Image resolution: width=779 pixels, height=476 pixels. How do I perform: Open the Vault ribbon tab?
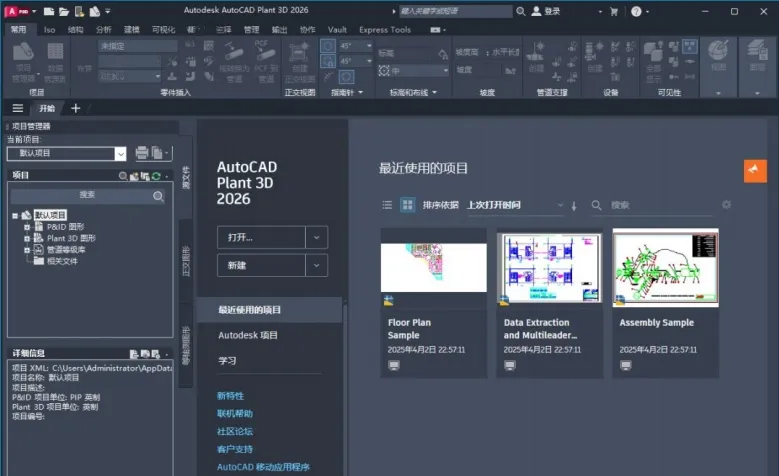(x=337, y=30)
